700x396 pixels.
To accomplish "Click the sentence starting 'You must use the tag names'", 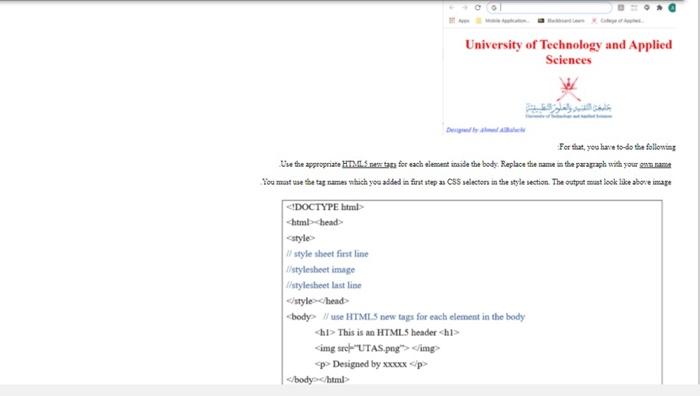I will pos(466,182).
